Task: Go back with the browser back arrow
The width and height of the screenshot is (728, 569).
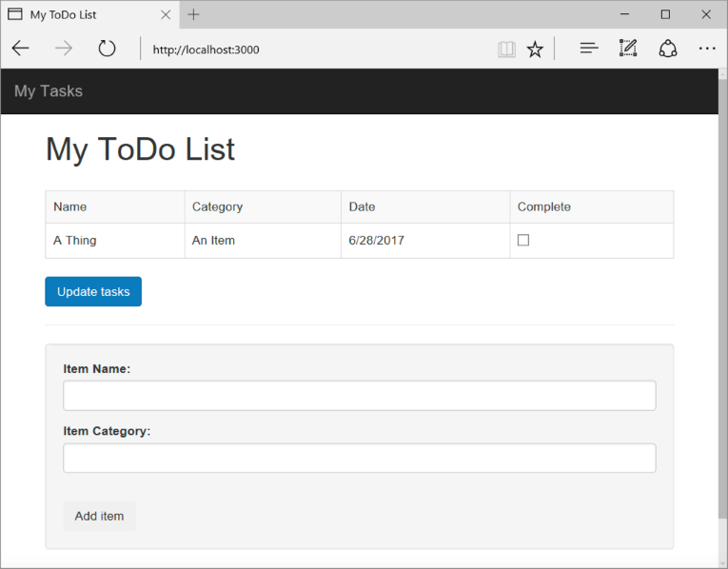Action: pyautogui.click(x=20, y=49)
